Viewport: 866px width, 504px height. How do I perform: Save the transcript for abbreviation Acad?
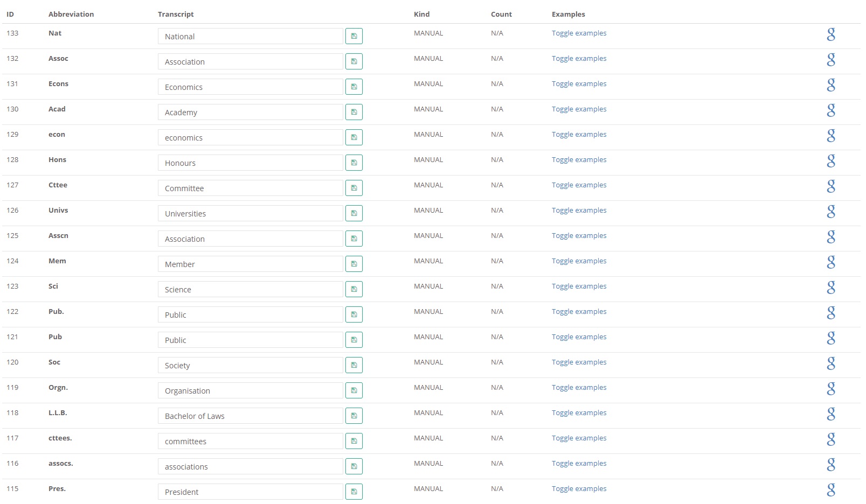click(354, 112)
